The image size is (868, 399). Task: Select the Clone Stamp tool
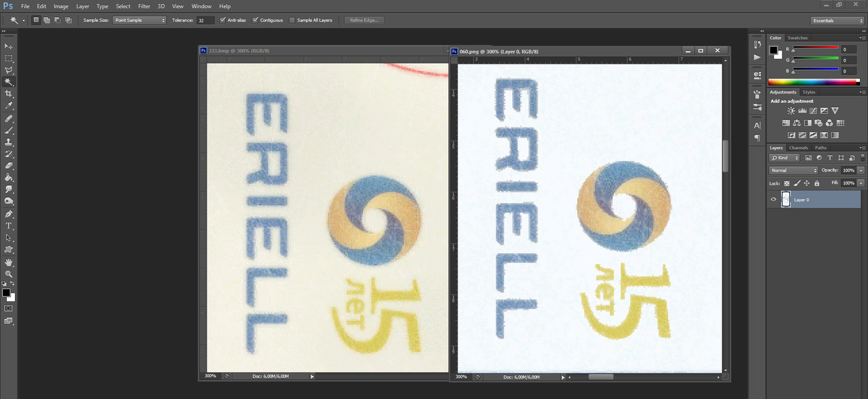(x=9, y=142)
